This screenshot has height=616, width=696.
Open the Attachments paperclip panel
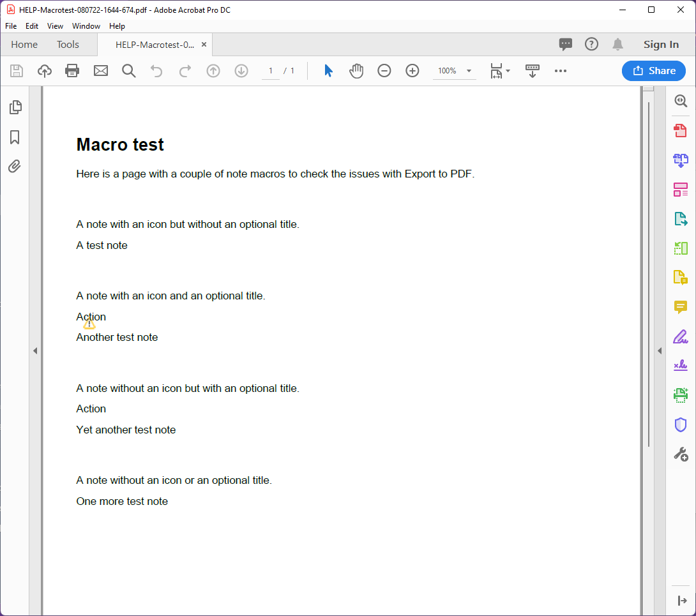click(x=15, y=167)
